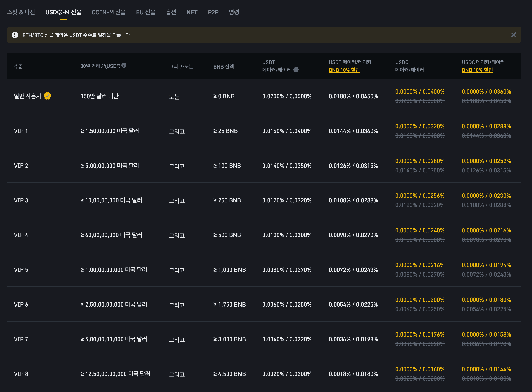Click the 수준 column header
Viewport: 532px width, 392px height.
18,67
